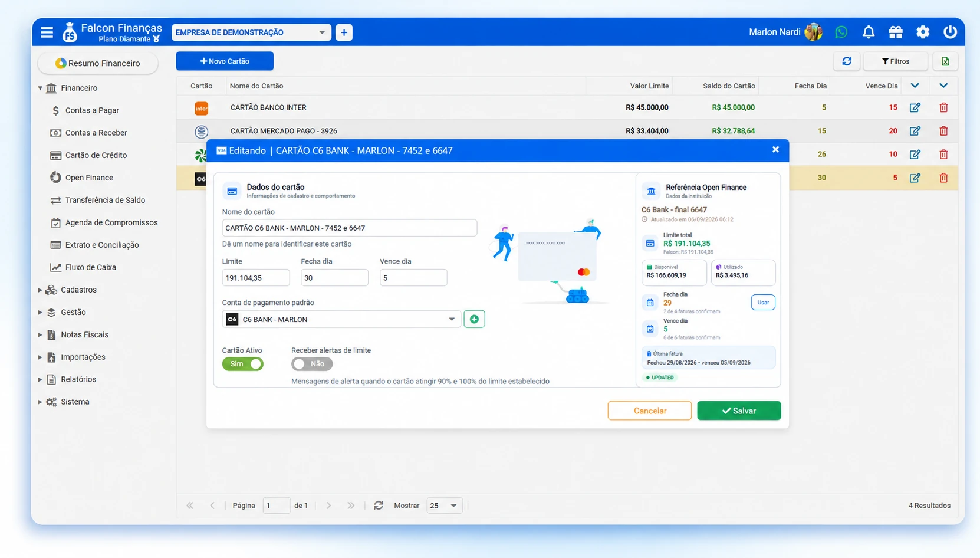Click the power logout icon
980x558 pixels.
[x=950, y=32]
